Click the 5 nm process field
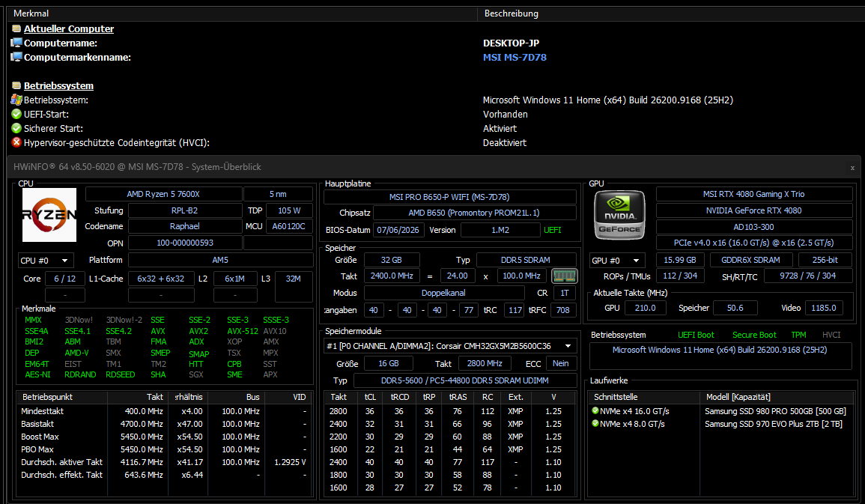Image resolution: width=865 pixels, height=504 pixels. coord(278,194)
